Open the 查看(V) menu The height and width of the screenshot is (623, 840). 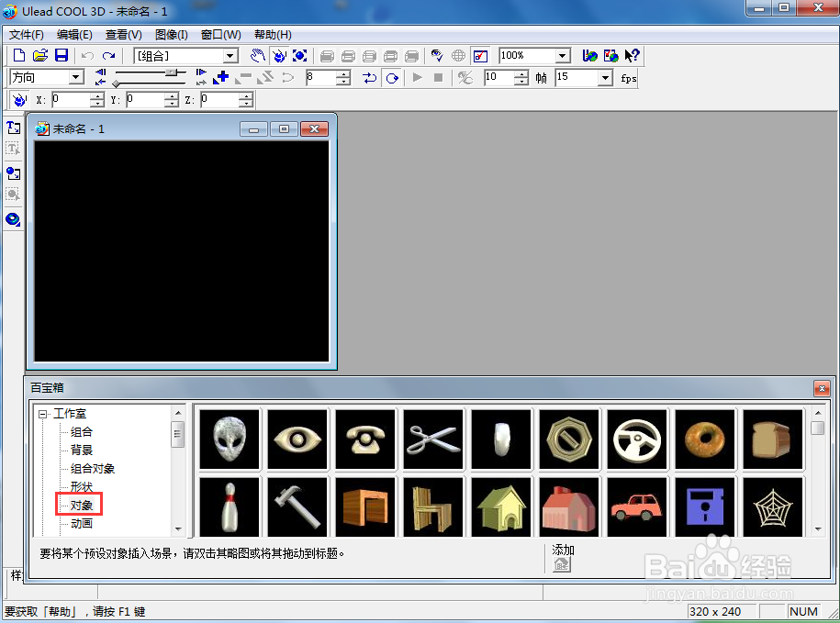coord(124,35)
